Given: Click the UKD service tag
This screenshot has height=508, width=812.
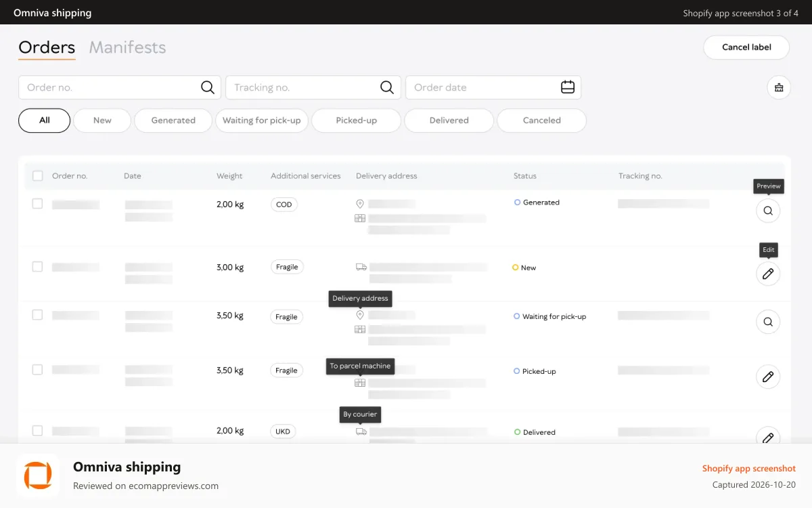Looking at the screenshot, I should [284, 431].
